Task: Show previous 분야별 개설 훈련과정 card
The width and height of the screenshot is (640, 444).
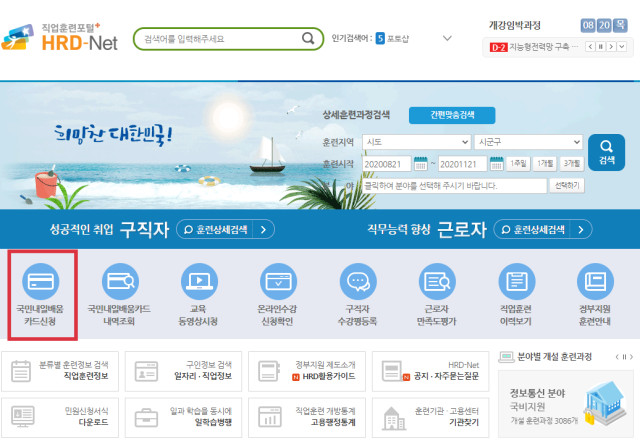Action: (x=617, y=357)
